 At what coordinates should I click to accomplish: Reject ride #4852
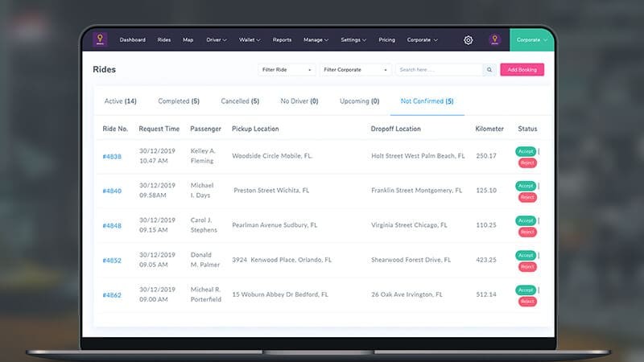tap(527, 266)
